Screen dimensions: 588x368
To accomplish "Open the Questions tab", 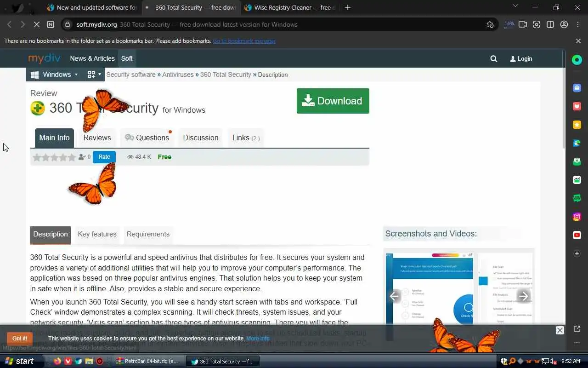I will tap(147, 138).
